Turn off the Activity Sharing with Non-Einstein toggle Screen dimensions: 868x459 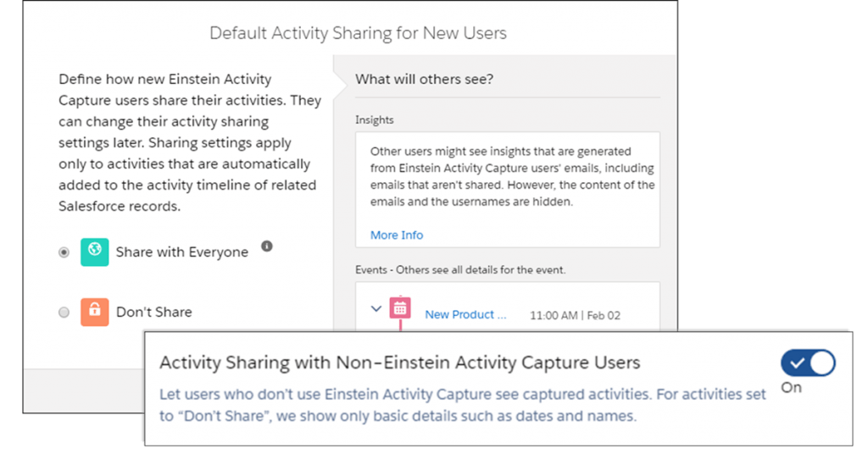pyautogui.click(x=808, y=363)
